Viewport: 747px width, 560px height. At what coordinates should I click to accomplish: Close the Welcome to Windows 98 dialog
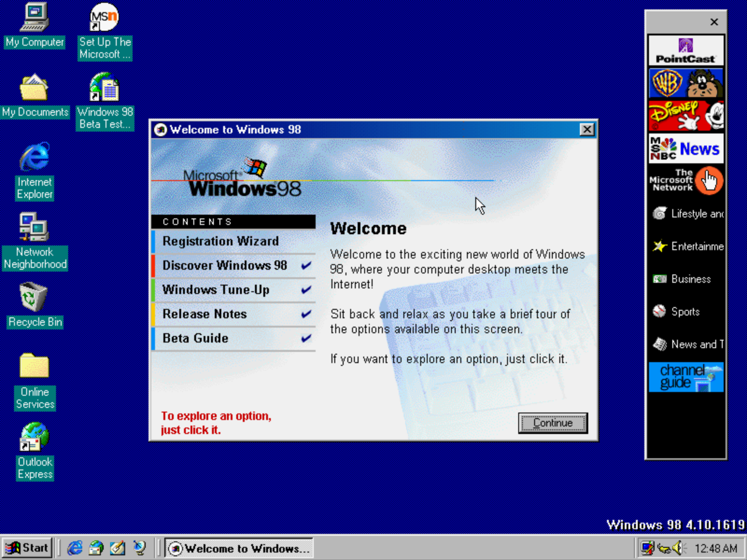(x=587, y=130)
